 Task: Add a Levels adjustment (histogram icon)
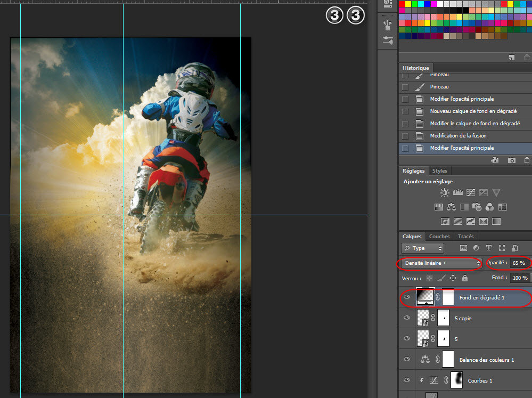pos(457,193)
